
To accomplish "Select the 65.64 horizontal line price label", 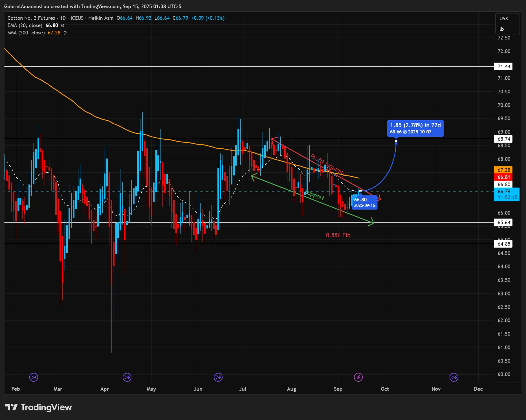I will point(503,223).
